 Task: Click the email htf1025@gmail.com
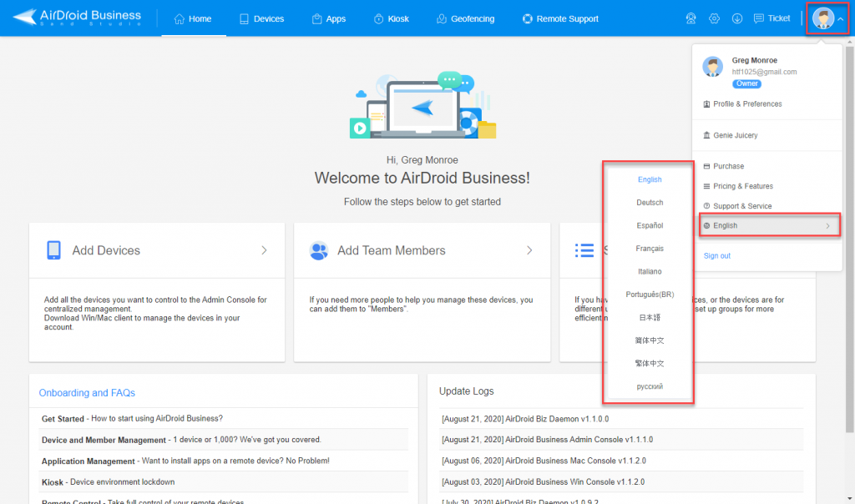pyautogui.click(x=764, y=72)
